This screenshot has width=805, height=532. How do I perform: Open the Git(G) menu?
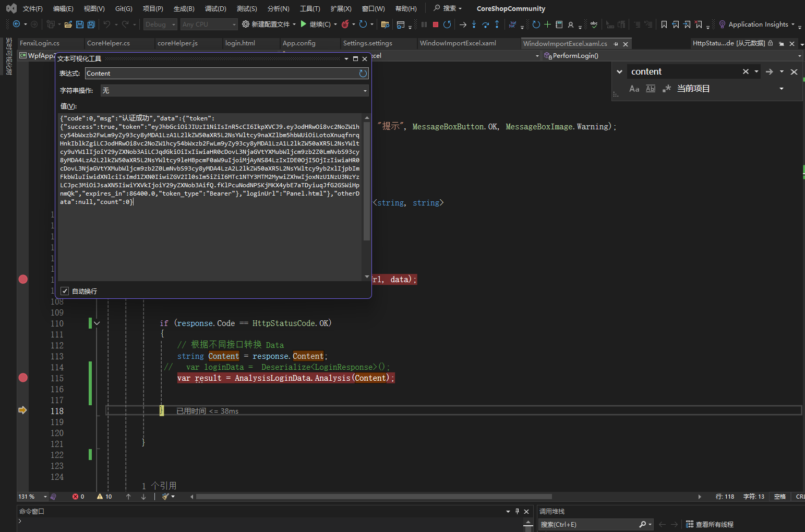124,8
